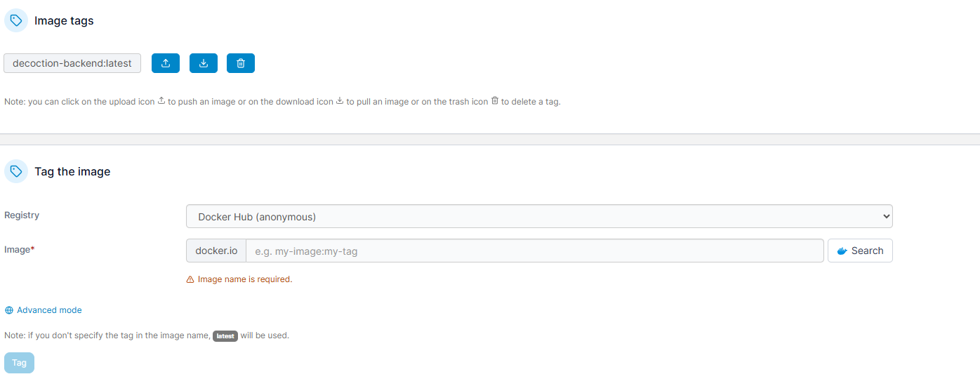This screenshot has width=980, height=386.
Task: Delete the tag using the trash button
Action: (241, 63)
